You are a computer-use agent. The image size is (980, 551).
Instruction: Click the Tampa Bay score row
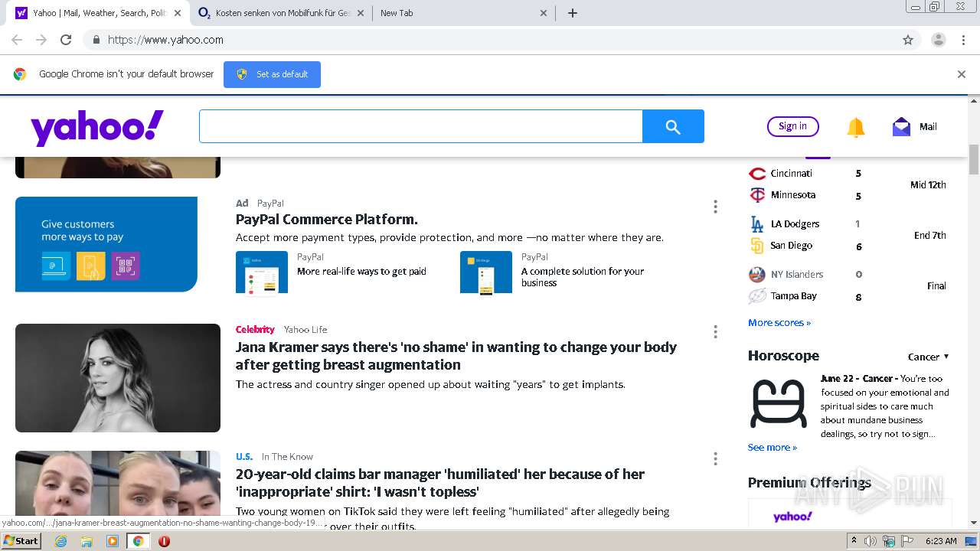click(x=805, y=296)
